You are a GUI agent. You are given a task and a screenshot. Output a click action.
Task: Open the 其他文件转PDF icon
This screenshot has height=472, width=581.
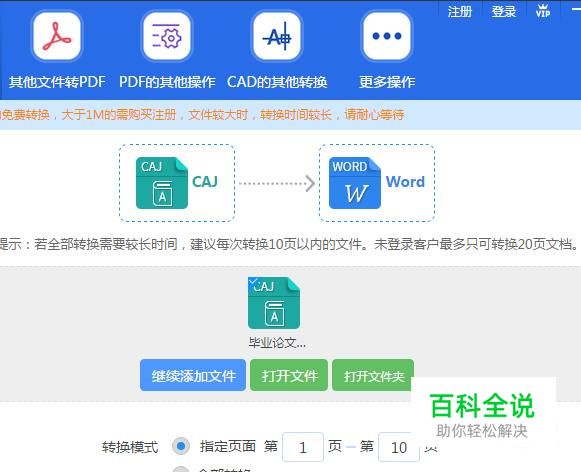[57, 36]
